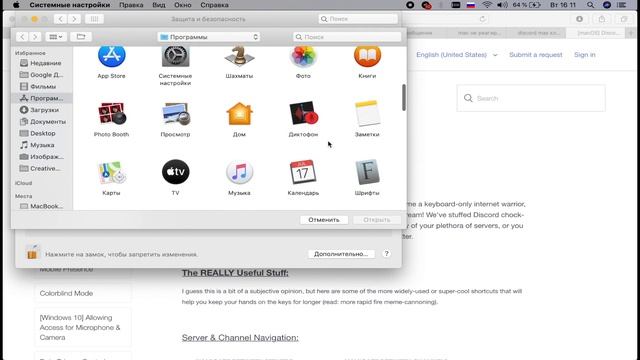This screenshot has height=360, width=640.
Task: Select the Системные настройки app icon
Action: pyautogui.click(x=176, y=56)
